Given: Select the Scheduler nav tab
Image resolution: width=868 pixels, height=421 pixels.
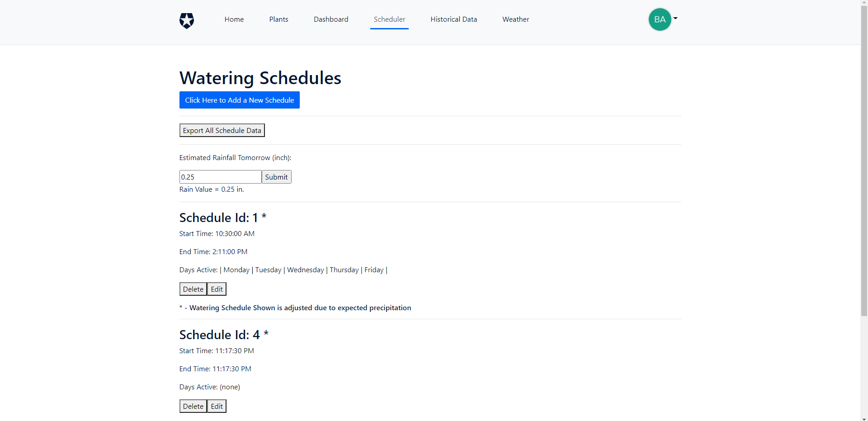Looking at the screenshot, I should pos(389,19).
